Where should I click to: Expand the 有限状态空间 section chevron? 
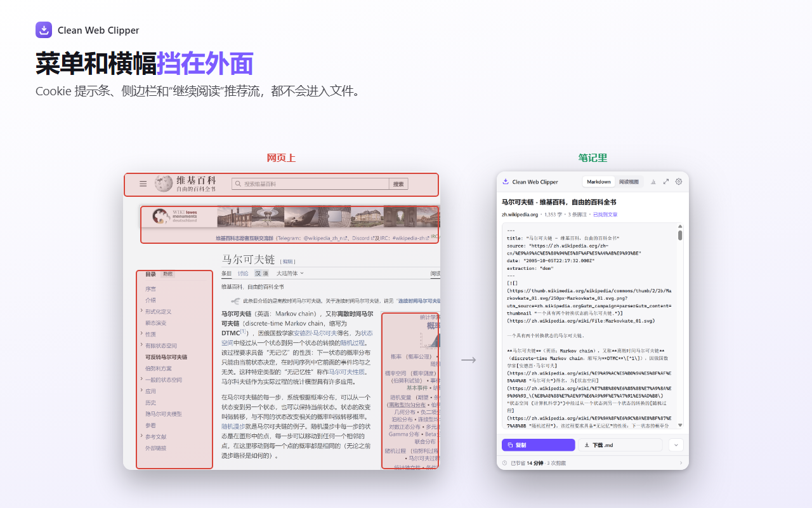[x=141, y=345]
